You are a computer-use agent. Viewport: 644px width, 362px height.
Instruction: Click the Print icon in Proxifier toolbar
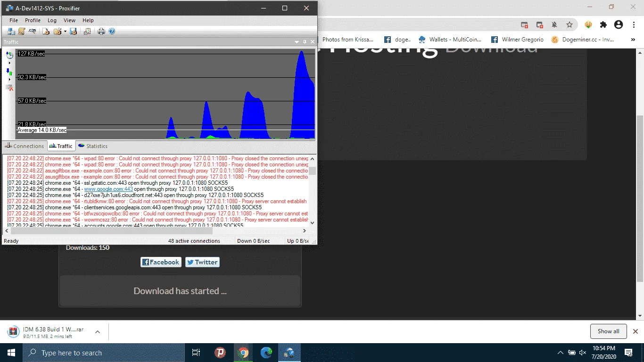[101, 32]
